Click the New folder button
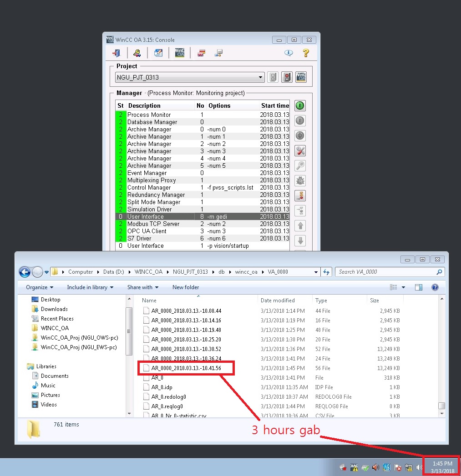The image size is (461, 476). tap(186, 287)
